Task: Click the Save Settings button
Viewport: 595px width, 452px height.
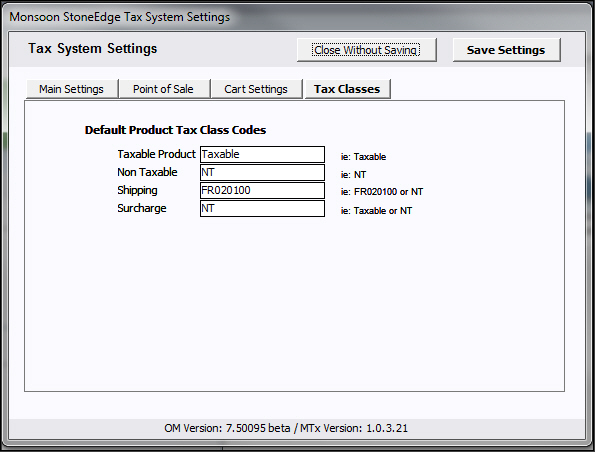Action: click(x=506, y=50)
